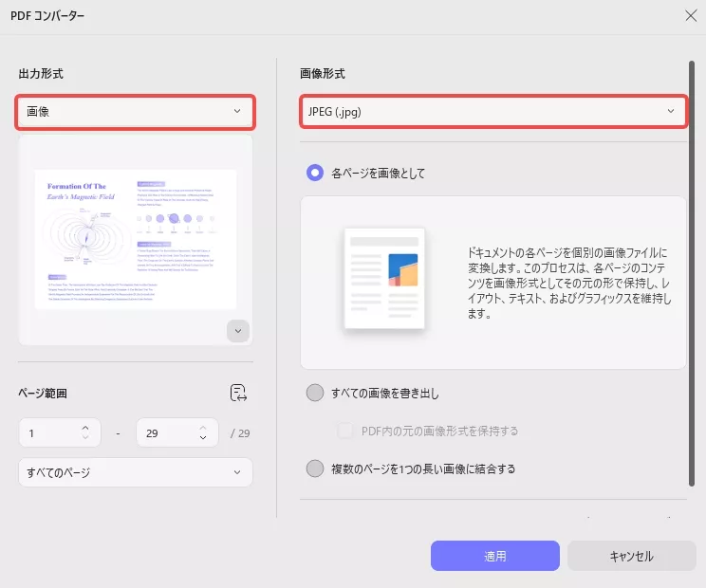Viewport: 706px width, 588px height.
Task: Click the ページ範囲 label
Action: tap(43, 394)
